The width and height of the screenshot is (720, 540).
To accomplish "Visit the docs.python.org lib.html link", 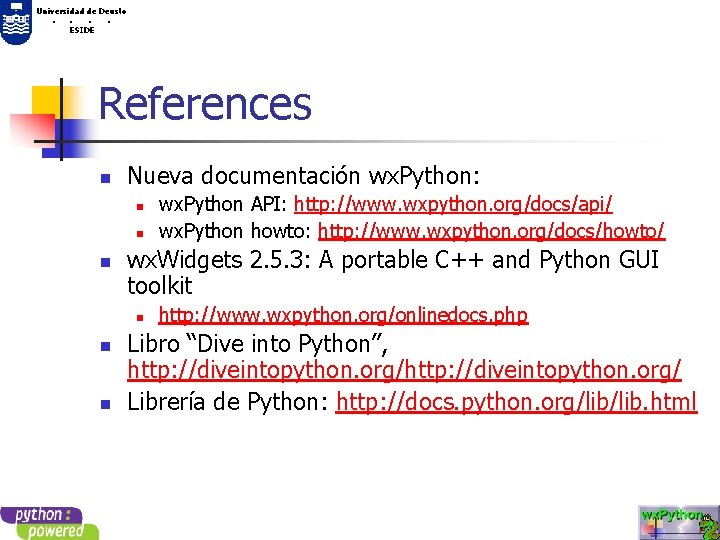I will click(517, 402).
